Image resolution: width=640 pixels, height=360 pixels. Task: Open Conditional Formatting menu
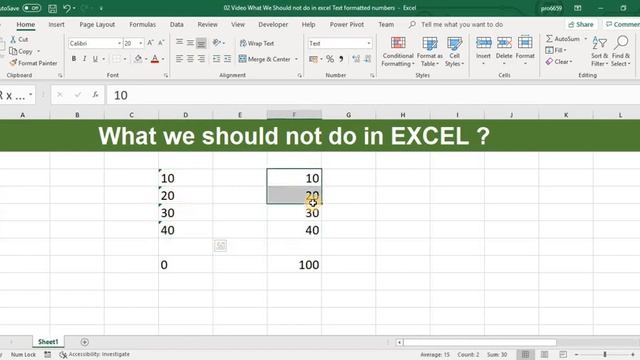(x=398, y=51)
